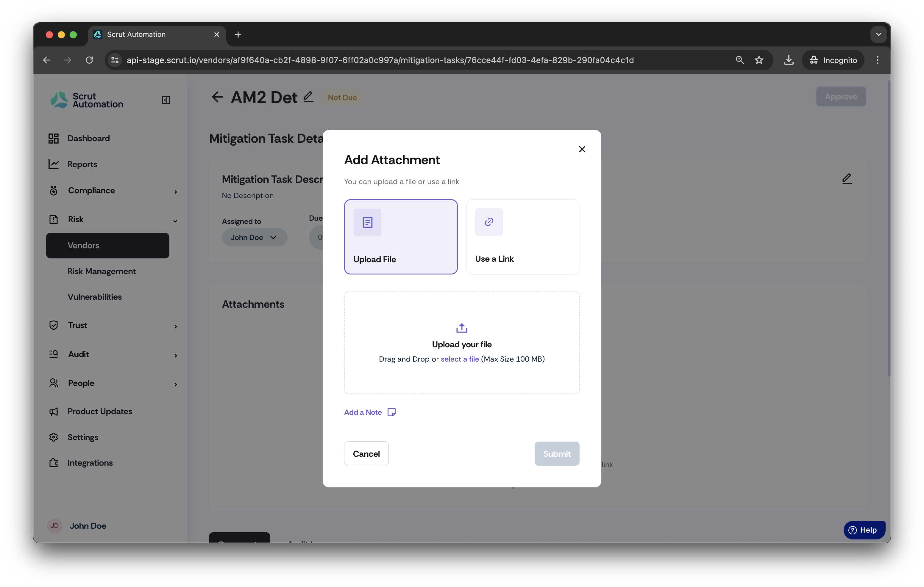This screenshot has height=587, width=924.
Task: Bookmark this page with star icon
Action: point(758,60)
